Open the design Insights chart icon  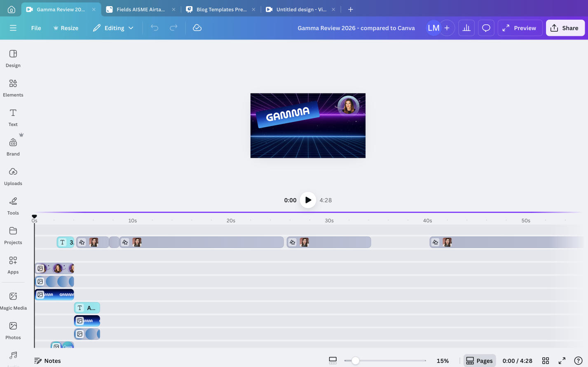(466, 28)
